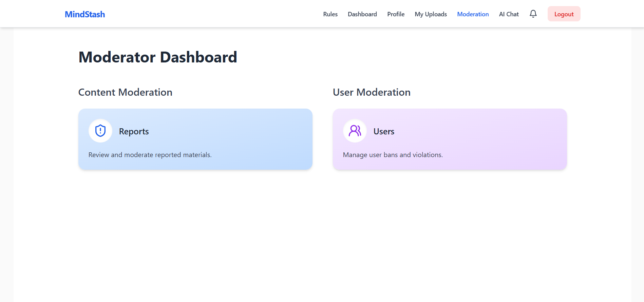Image resolution: width=644 pixels, height=302 pixels.
Task: Open AI Chat
Action: pos(509,14)
